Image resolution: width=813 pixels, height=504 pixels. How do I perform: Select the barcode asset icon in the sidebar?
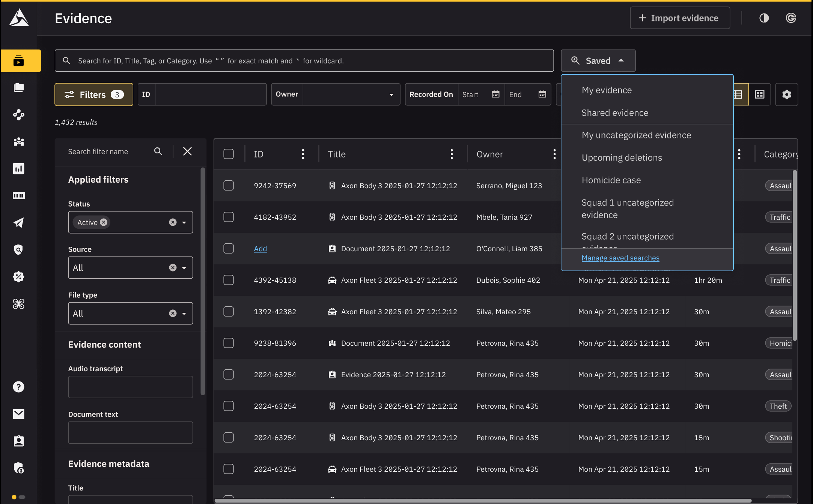(19, 195)
